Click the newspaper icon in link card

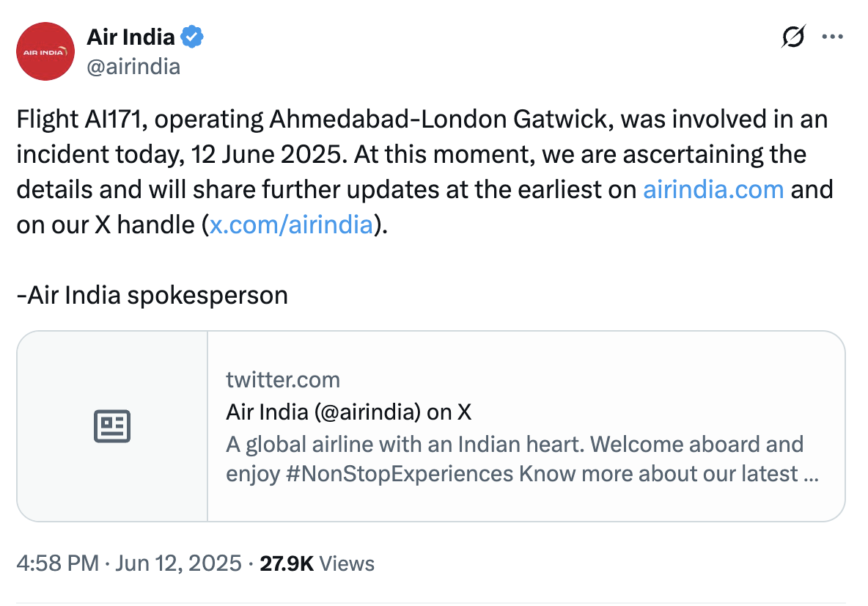(x=112, y=426)
